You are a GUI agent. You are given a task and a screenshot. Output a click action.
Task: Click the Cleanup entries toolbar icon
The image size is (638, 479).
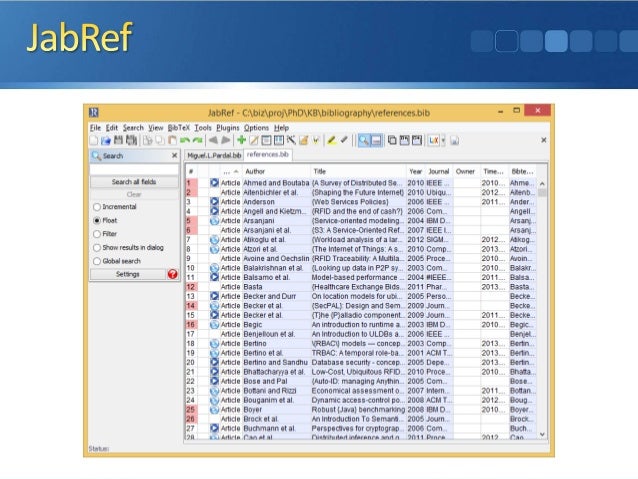click(304, 140)
